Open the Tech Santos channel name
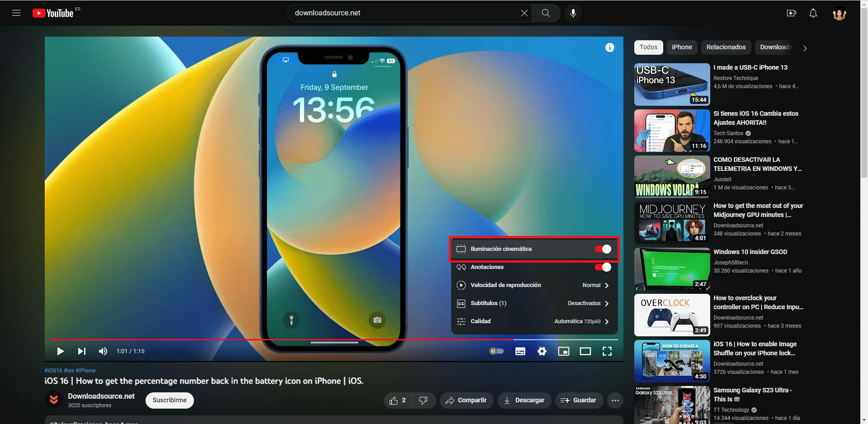 pos(728,133)
